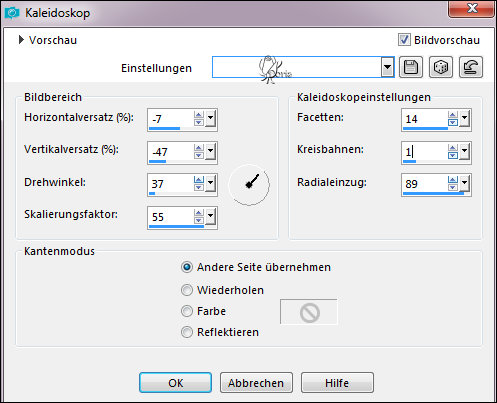Click the Drehwinkel angle dial control
This screenshot has width=497, height=403.
click(x=249, y=184)
